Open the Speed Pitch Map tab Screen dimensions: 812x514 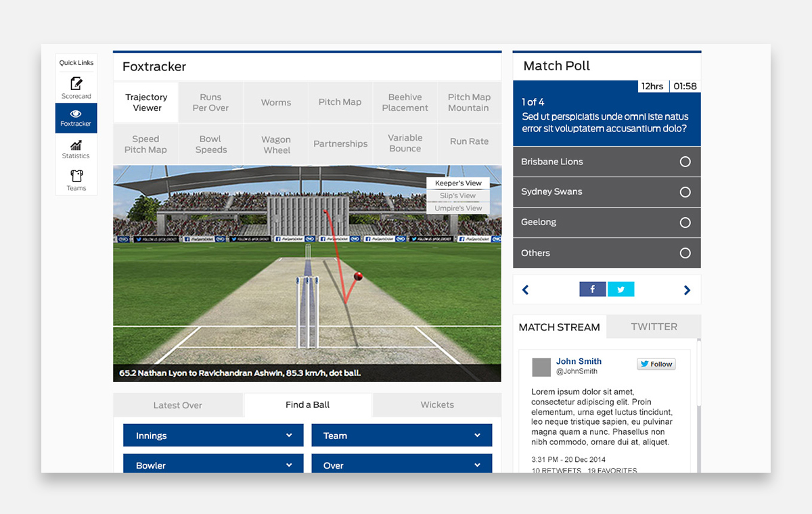pyautogui.click(x=146, y=144)
